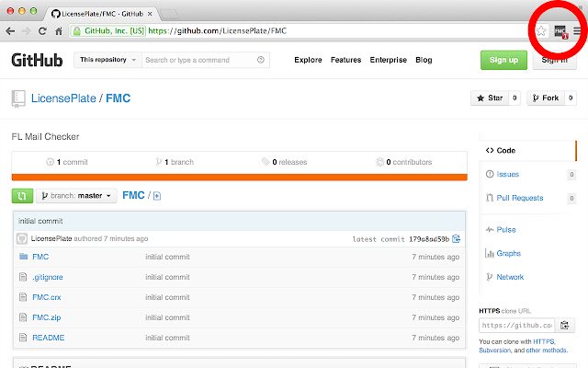The height and width of the screenshot is (368, 588).
Task: Open the Chrome hamburger menu
Action: [x=578, y=31]
